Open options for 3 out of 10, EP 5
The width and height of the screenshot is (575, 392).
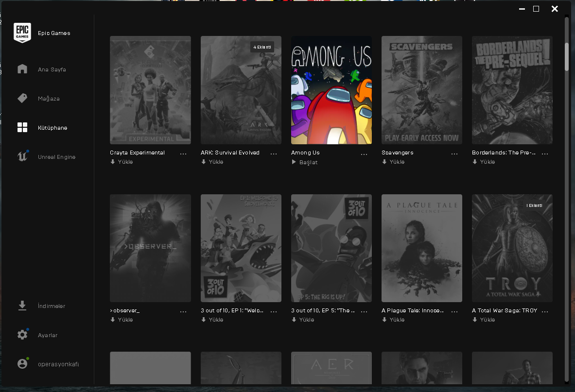364,312
